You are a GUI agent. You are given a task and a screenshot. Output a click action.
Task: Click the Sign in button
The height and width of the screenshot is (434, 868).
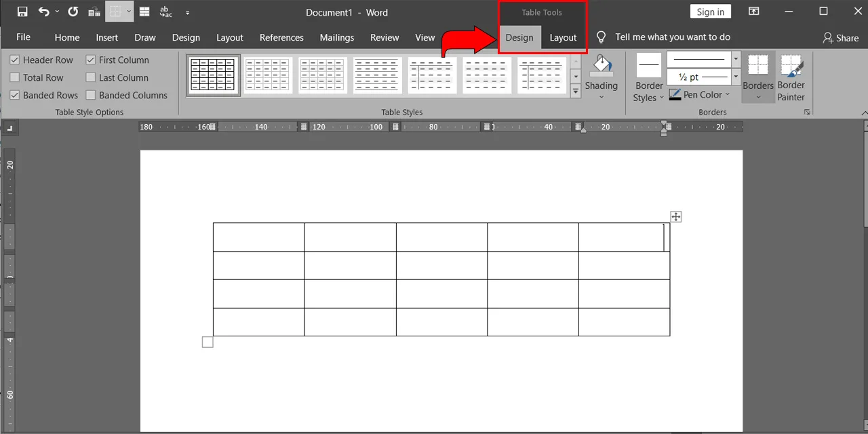tap(710, 12)
